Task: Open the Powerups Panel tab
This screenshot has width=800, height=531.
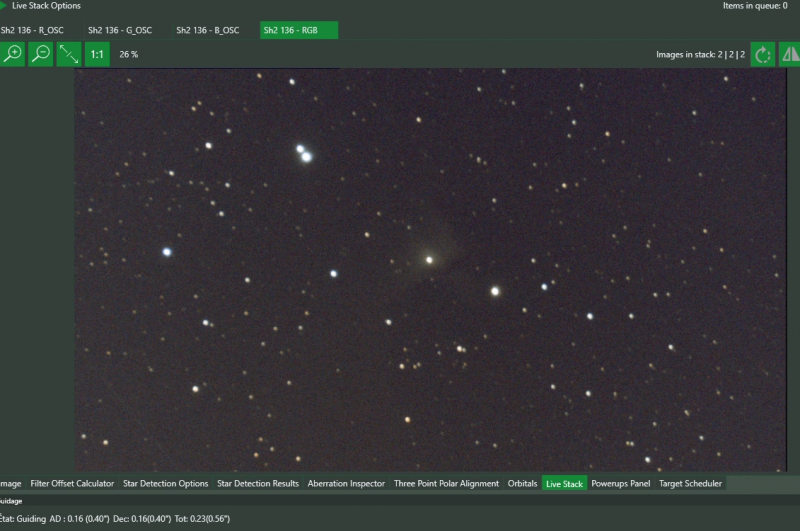Action: (x=620, y=484)
